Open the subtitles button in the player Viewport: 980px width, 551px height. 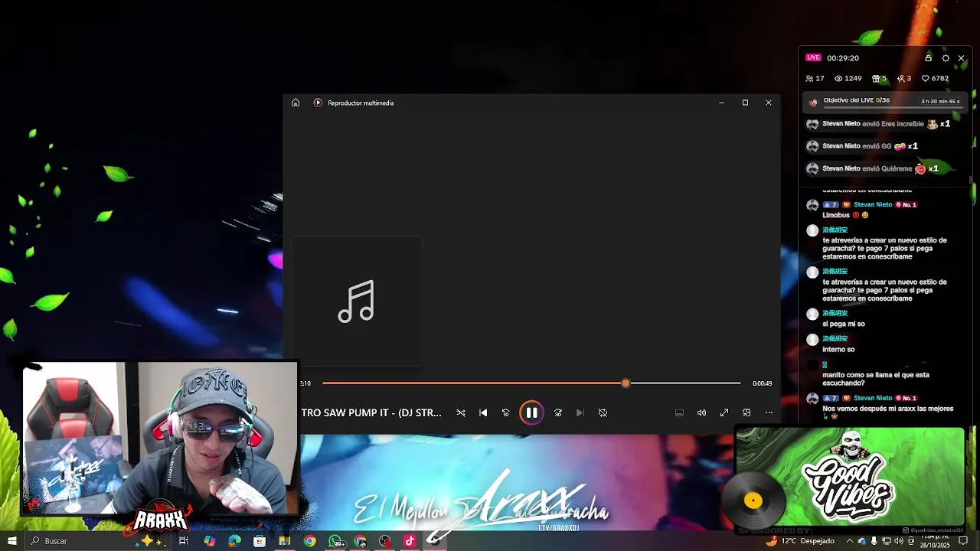[x=679, y=412]
